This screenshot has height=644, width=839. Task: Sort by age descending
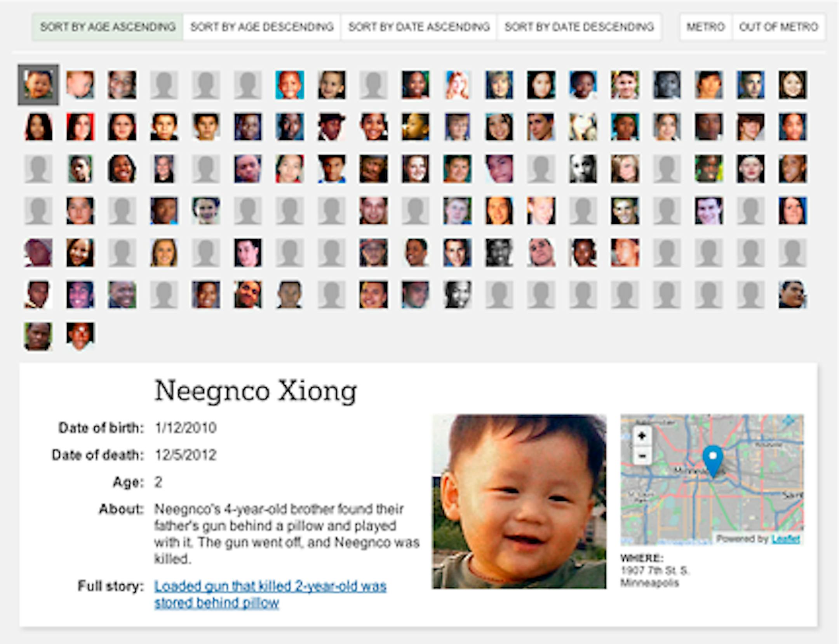pyautogui.click(x=262, y=27)
